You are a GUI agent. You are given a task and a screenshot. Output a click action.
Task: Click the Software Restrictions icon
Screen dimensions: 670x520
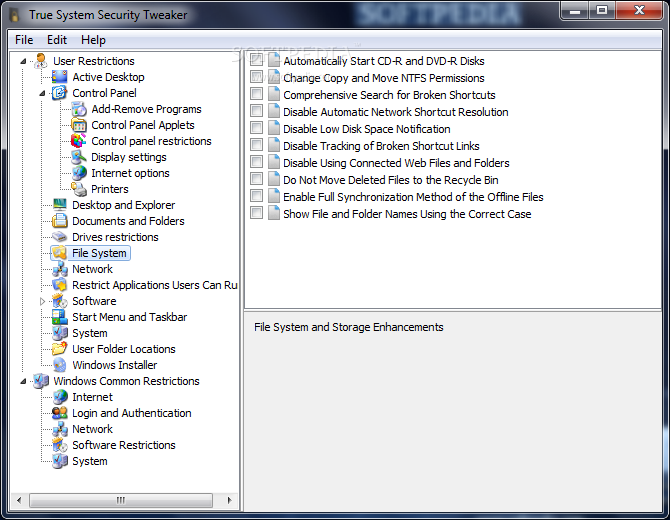point(59,445)
